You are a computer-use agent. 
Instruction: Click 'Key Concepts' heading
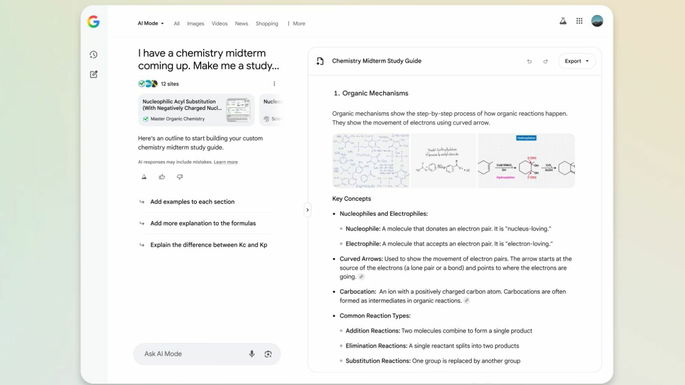coord(351,199)
